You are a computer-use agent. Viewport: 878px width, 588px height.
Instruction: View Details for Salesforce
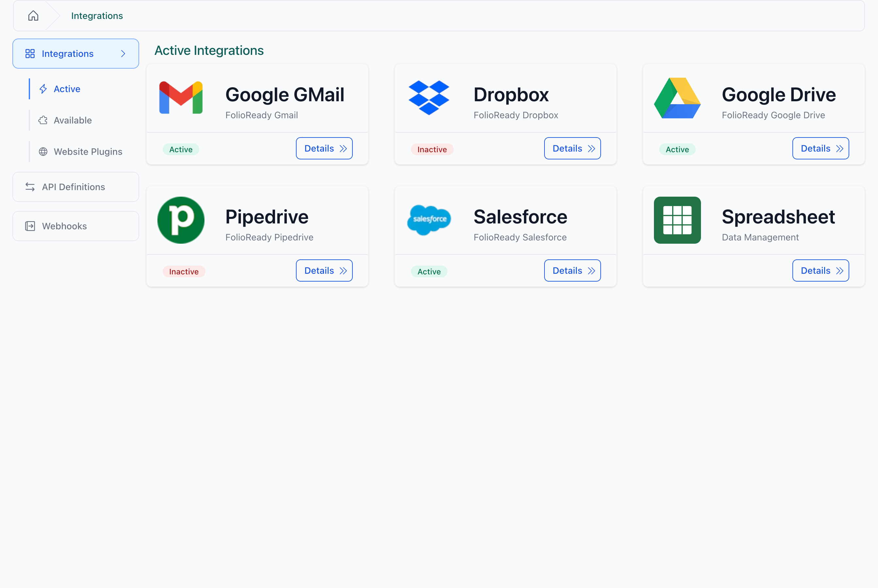coord(573,271)
